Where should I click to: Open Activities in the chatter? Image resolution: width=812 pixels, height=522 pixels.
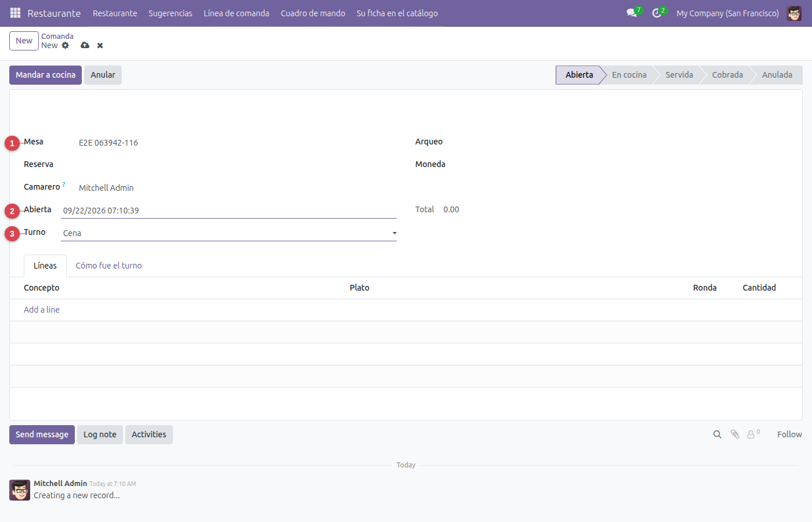pyautogui.click(x=148, y=434)
